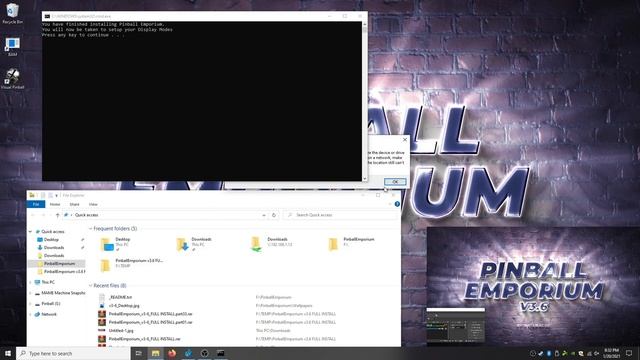Select Network in the navigation pane
640x360 pixels.
(x=49, y=314)
